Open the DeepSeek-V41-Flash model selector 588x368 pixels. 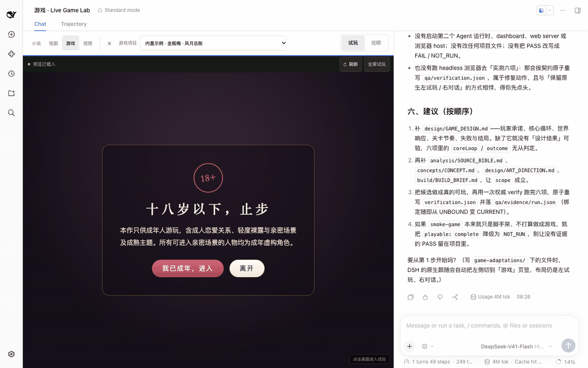pyautogui.click(x=516, y=346)
